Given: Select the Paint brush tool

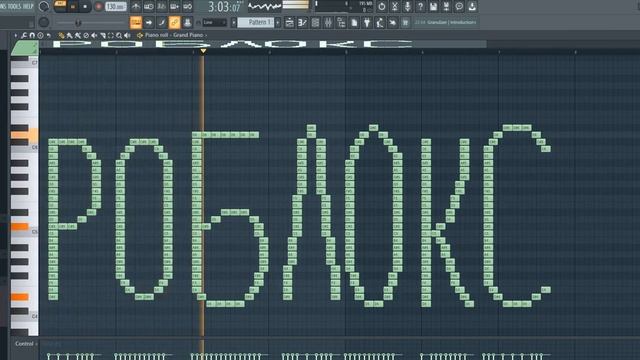Looking at the screenshot, I should pyautogui.click(x=69, y=36).
